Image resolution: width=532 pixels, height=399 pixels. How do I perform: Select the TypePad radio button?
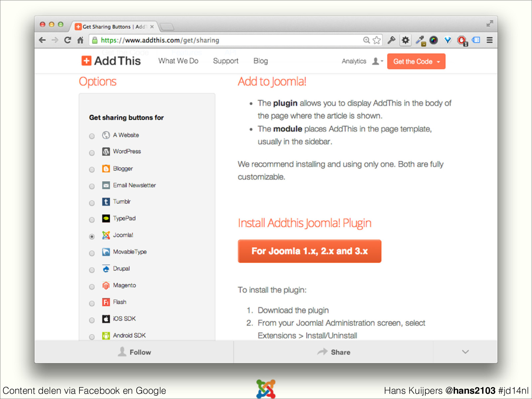(x=92, y=220)
